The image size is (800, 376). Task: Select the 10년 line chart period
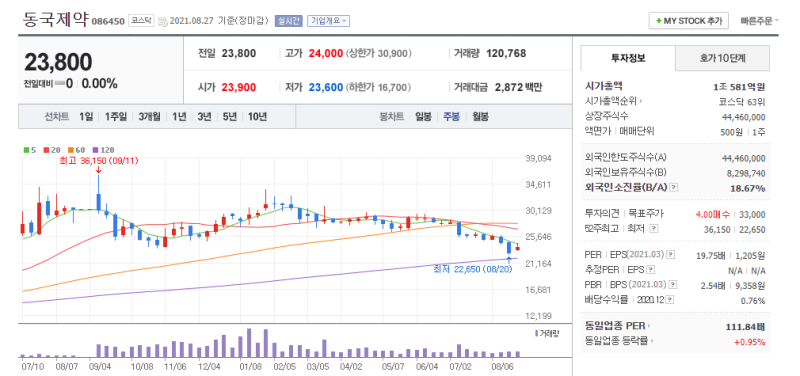coord(257,117)
